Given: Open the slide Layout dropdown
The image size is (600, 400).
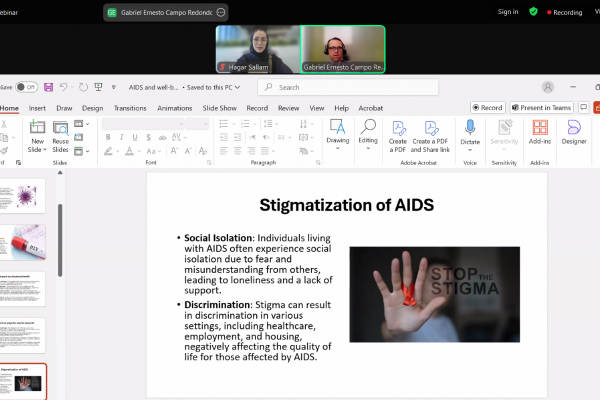Looking at the screenshot, I should 82,124.
